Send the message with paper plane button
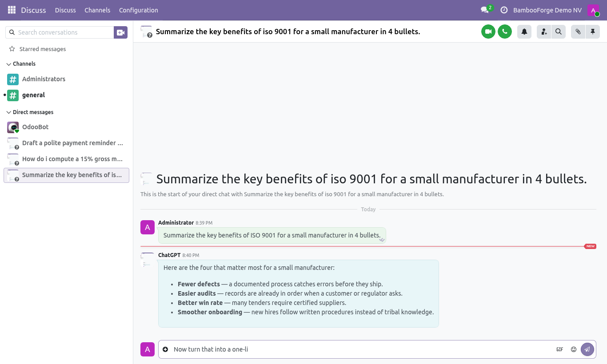 (587, 349)
